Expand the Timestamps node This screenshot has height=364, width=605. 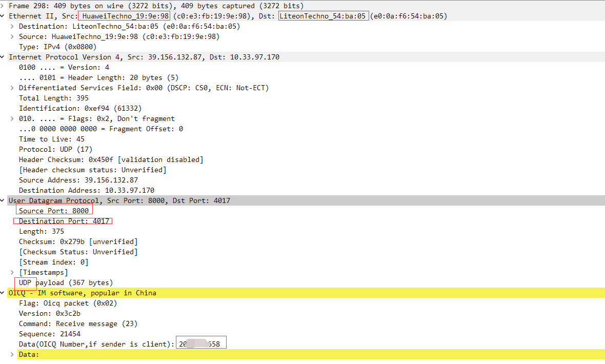(x=13, y=272)
